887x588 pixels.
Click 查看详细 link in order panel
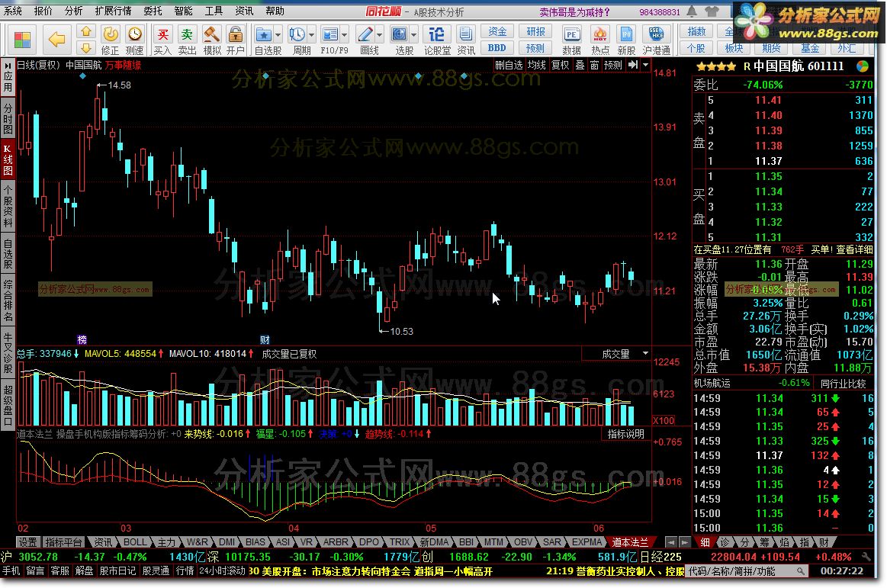tap(854, 249)
